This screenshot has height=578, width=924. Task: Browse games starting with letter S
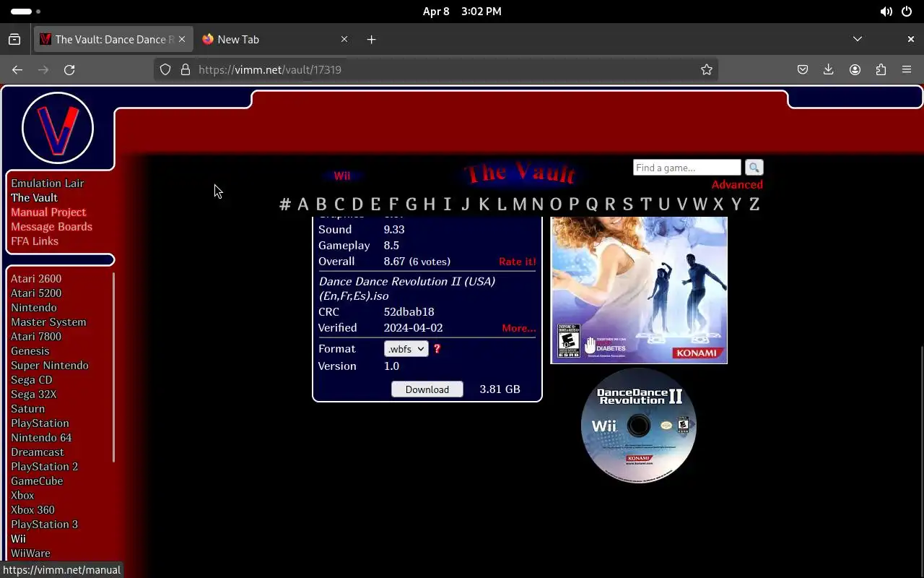628,204
